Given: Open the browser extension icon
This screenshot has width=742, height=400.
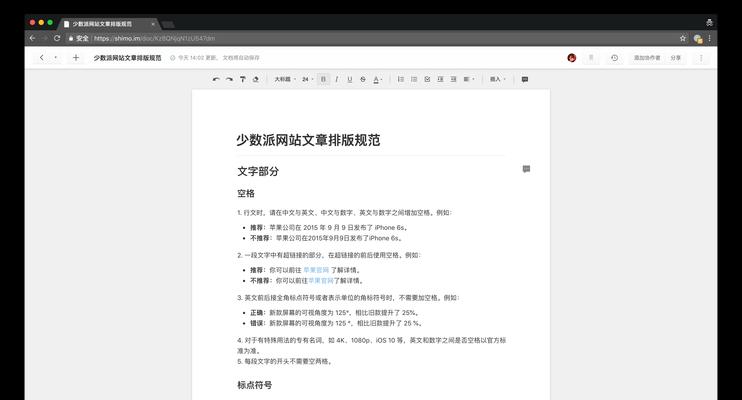Looking at the screenshot, I should 698,39.
